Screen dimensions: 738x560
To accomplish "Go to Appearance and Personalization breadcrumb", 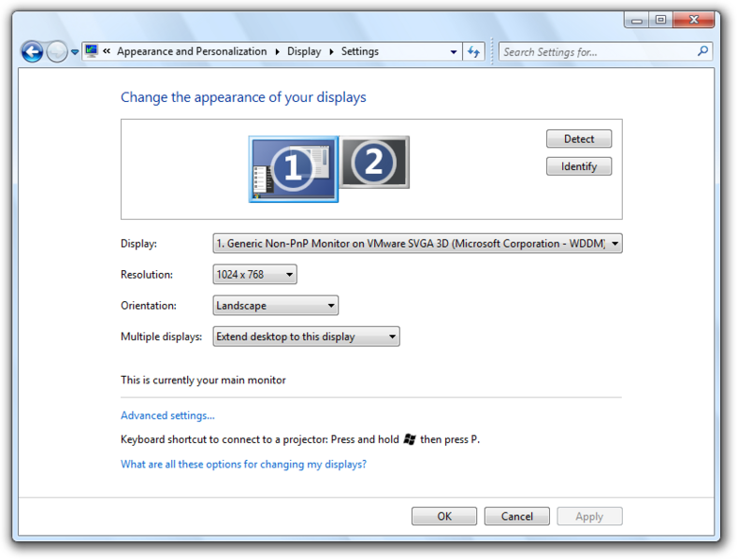I will (x=192, y=51).
